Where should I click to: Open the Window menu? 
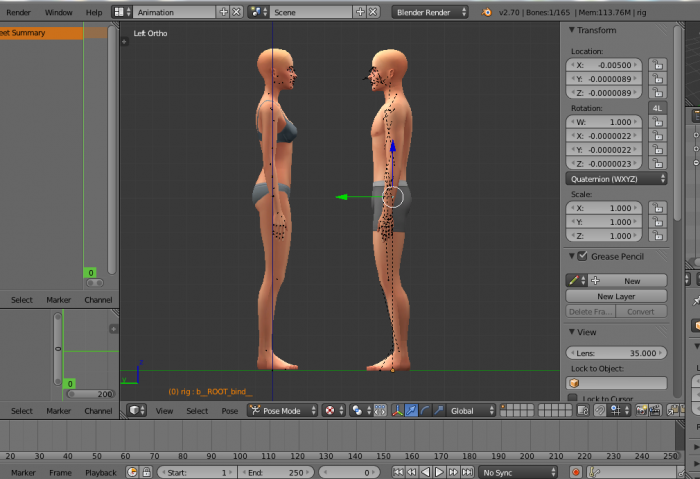pyautogui.click(x=58, y=12)
